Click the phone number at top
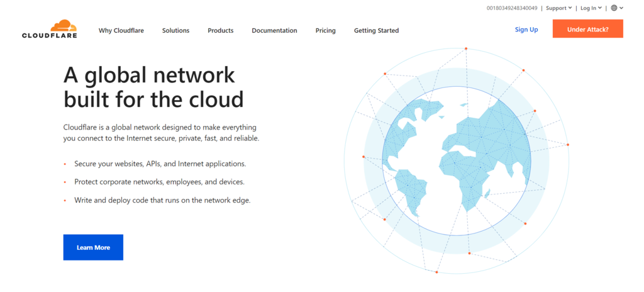This screenshot has width=644, height=292. [x=512, y=8]
